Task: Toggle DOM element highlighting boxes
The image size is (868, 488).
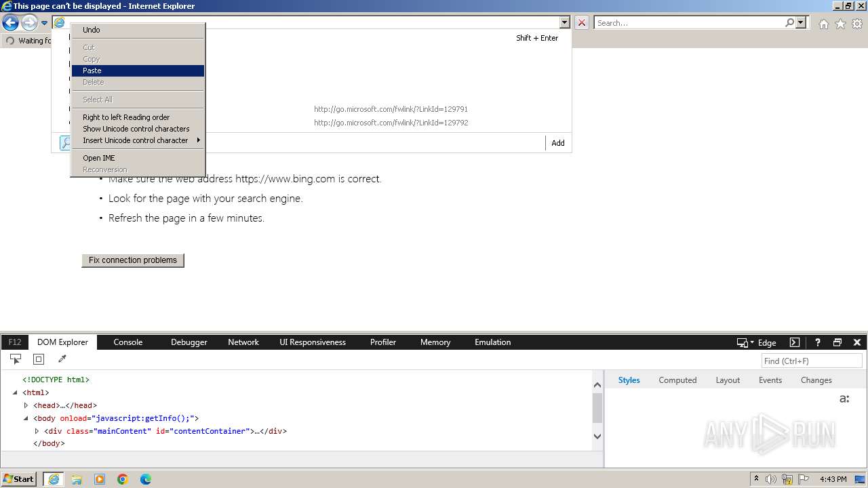Action: (x=39, y=359)
